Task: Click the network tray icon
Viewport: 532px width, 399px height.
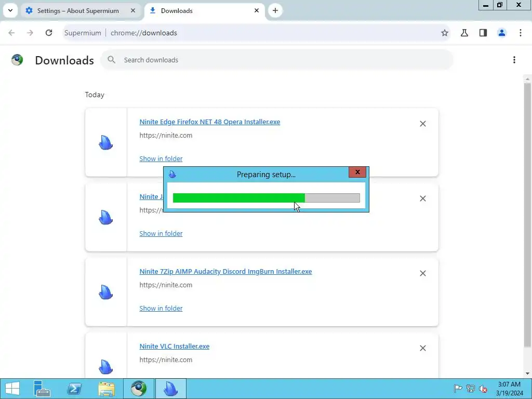Action: pyautogui.click(x=471, y=389)
